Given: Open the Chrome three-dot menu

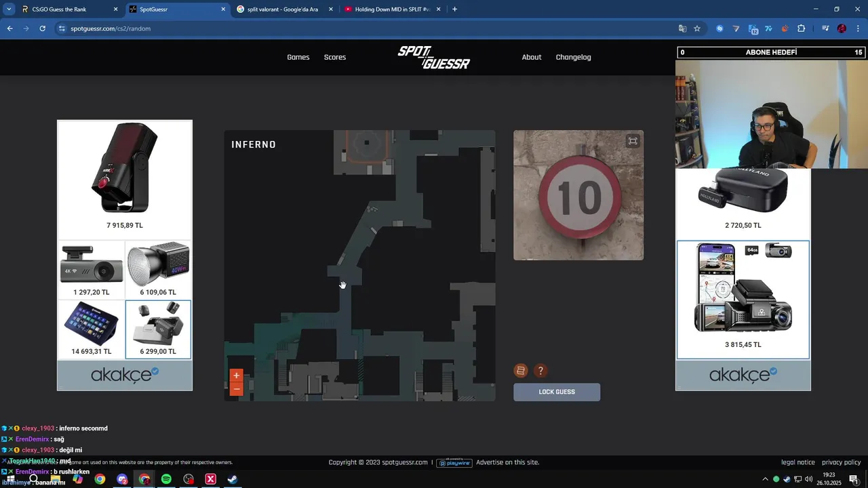Looking at the screenshot, I should 858,28.
